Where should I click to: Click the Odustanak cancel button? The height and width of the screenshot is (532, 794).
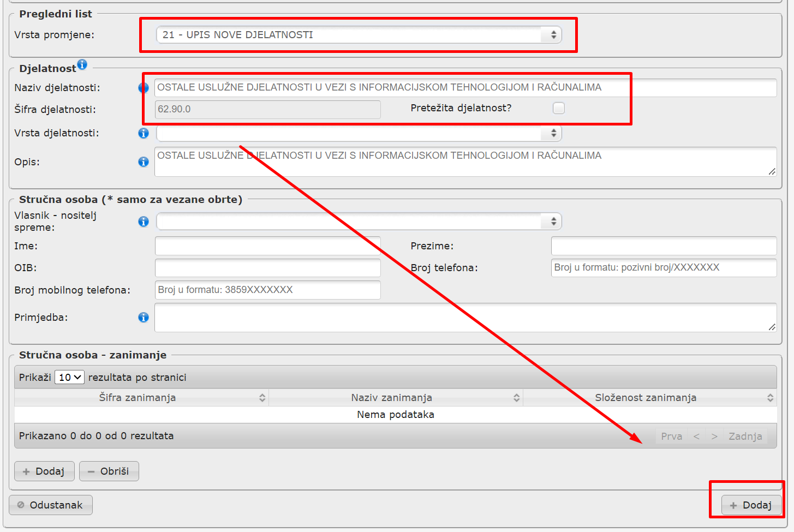(51, 505)
